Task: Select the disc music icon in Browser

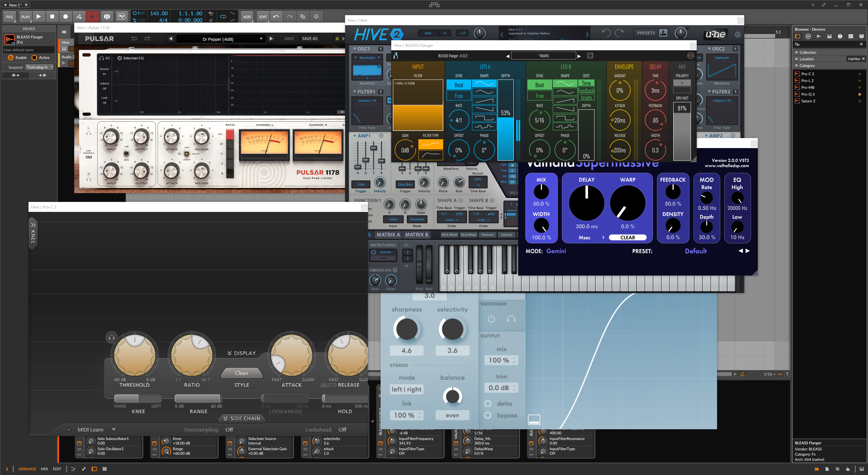Action: (x=840, y=36)
